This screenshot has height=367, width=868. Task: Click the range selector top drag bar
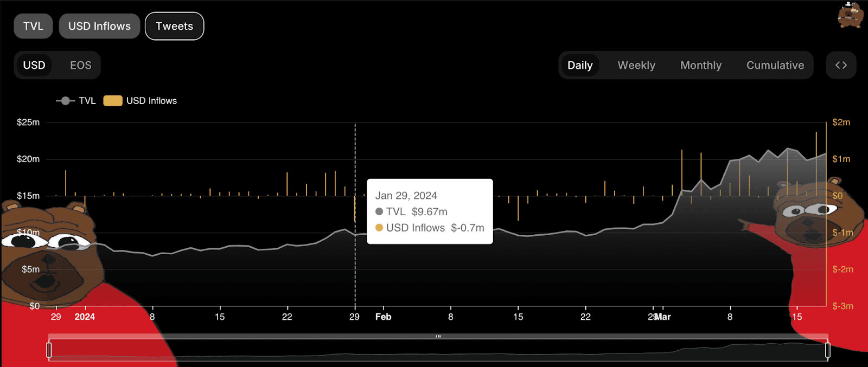point(438,337)
